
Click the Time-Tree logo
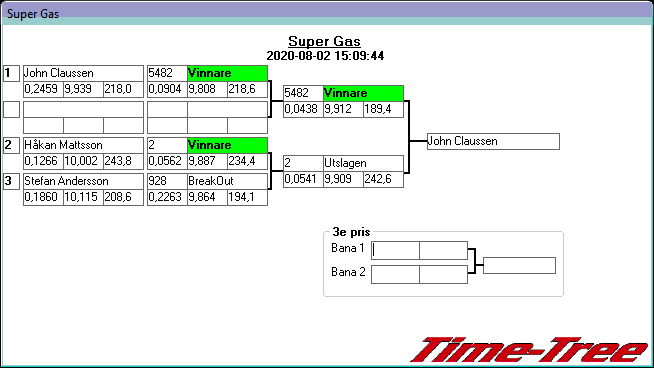coord(529,350)
